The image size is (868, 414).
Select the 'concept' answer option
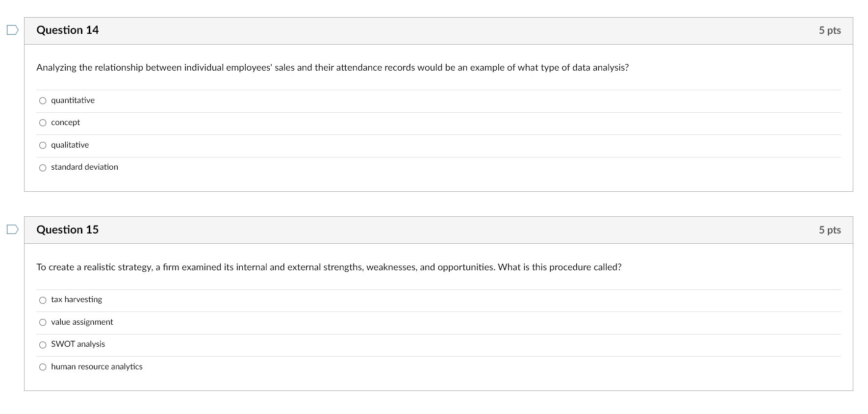click(x=43, y=123)
